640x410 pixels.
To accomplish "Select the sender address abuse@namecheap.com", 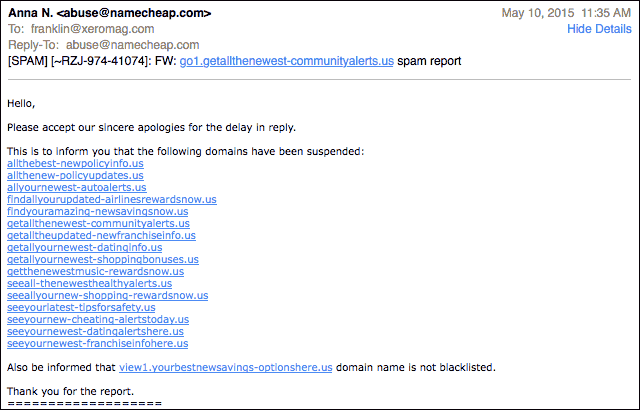I will point(134,13).
